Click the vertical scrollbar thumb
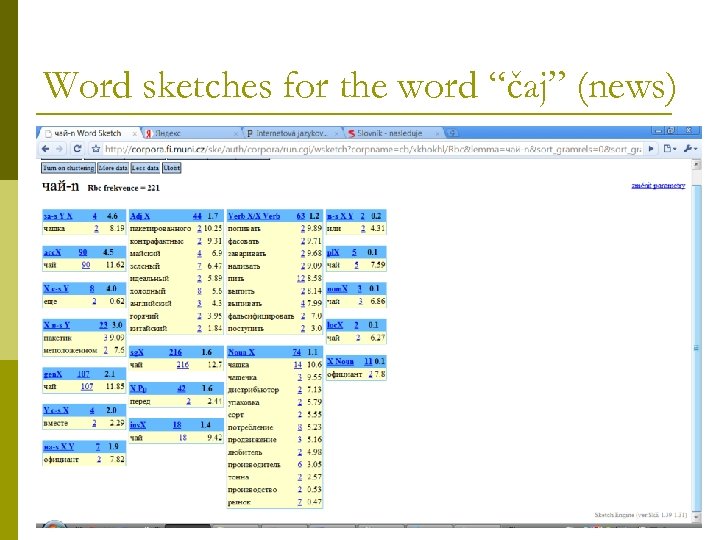 [x=697, y=348]
